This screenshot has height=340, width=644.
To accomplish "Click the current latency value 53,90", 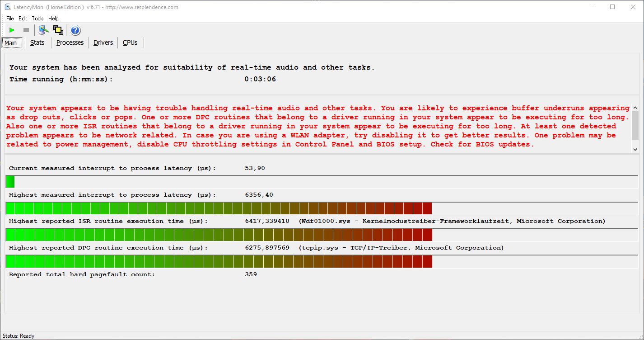I will pos(255,168).
